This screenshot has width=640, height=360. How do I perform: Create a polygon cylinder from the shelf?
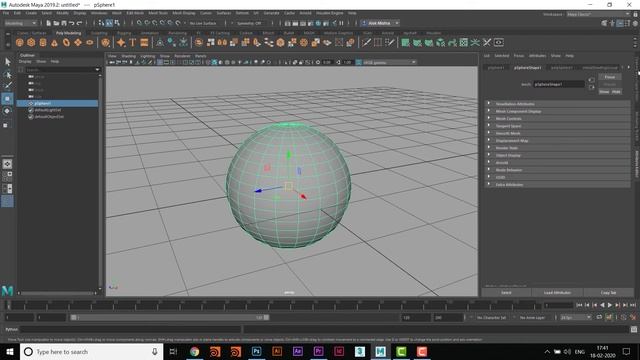click(43, 42)
